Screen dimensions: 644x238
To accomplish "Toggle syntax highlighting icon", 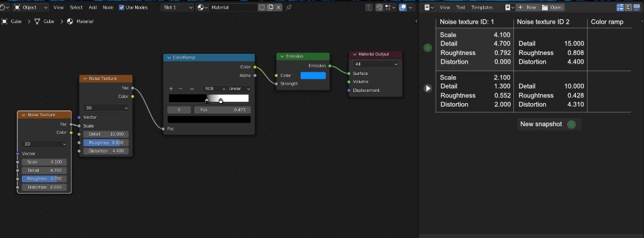I will click(x=636, y=7).
